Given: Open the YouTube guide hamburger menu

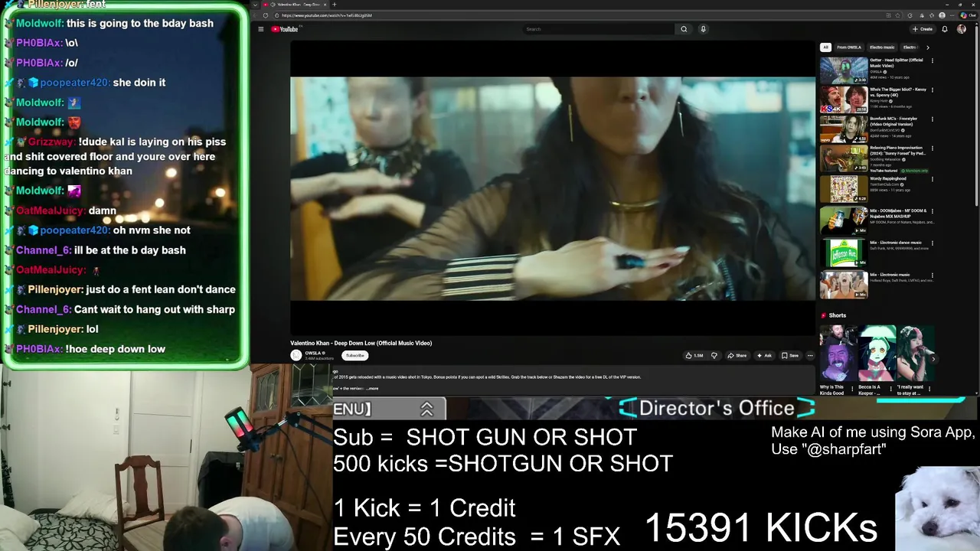Looking at the screenshot, I should coord(260,29).
